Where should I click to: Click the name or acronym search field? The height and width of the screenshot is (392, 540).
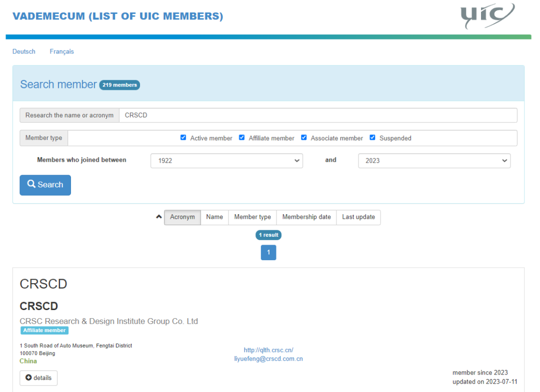click(x=318, y=115)
